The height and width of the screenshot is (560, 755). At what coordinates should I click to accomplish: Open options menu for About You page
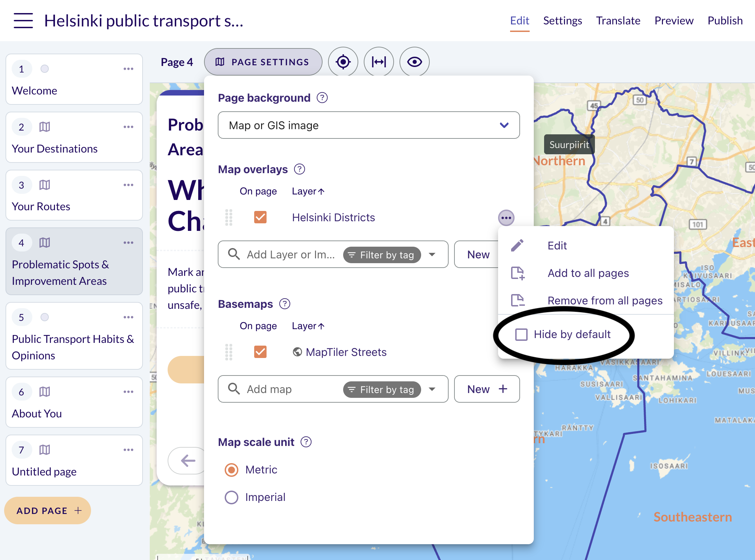pyautogui.click(x=128, y=392)
